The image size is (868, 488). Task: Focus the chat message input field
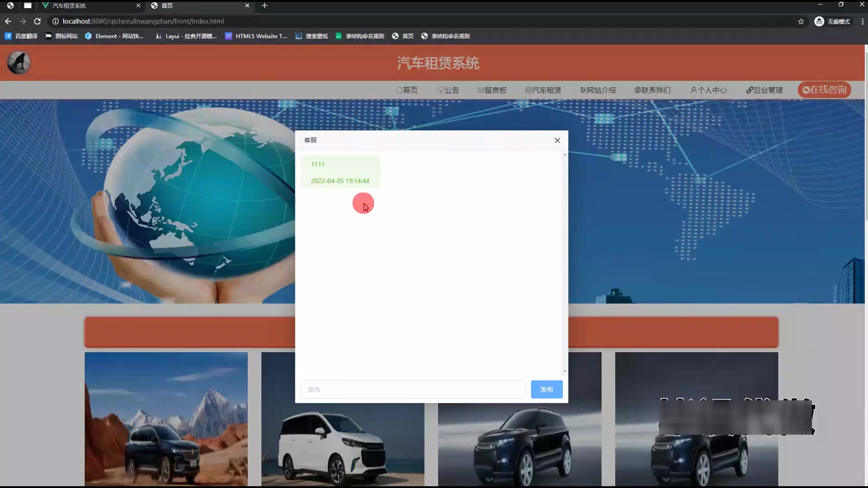coord(413,389)
